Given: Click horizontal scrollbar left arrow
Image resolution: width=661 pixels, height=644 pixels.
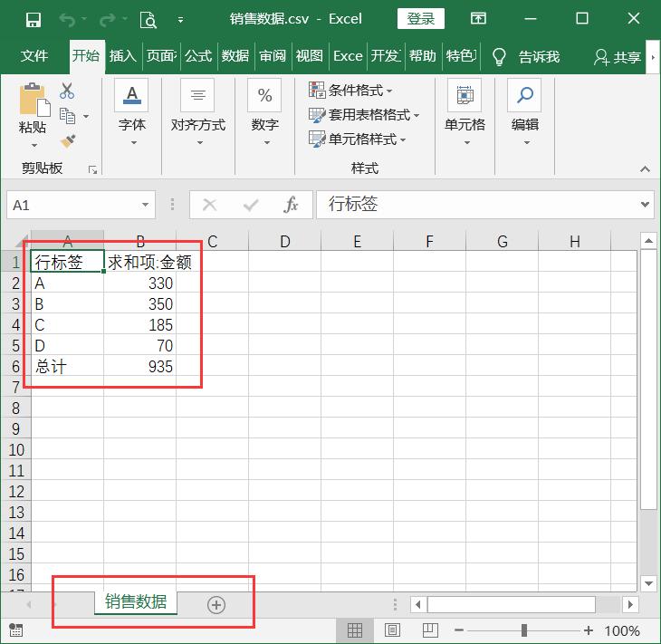Looking at the screenshot, I should (418, 605).
